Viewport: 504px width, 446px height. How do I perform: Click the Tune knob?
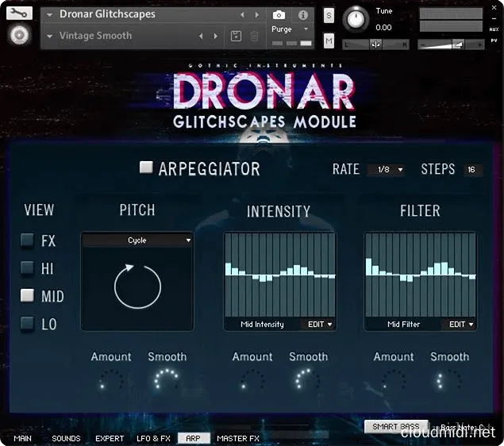pyautogui.click(x=358, y=18)
